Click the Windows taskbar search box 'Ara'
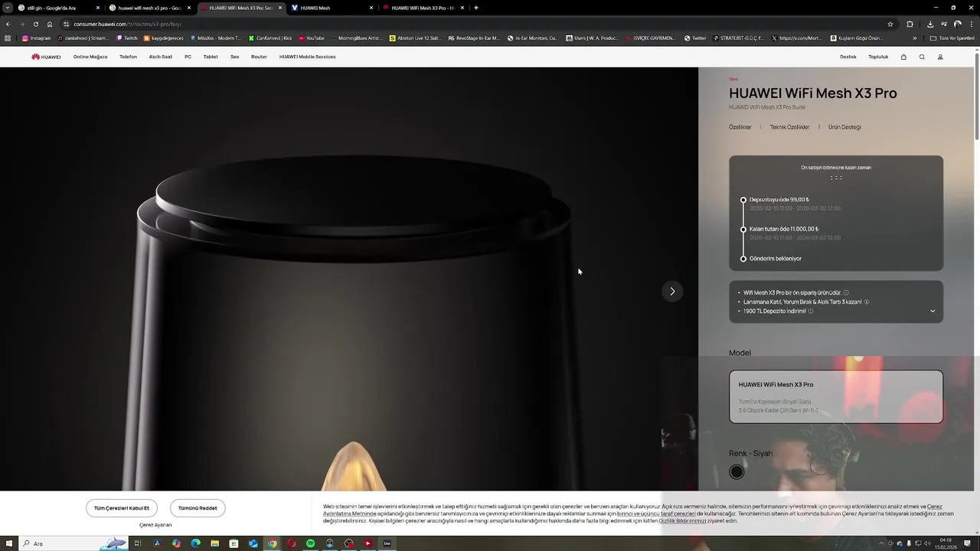Viewport: 980px width, 551px height. (x=73, y=543)
